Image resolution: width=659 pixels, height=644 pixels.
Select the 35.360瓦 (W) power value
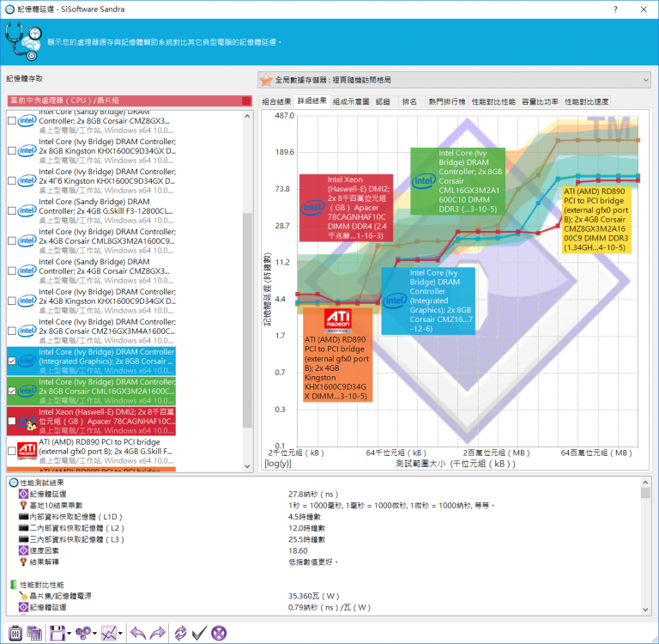313,596
